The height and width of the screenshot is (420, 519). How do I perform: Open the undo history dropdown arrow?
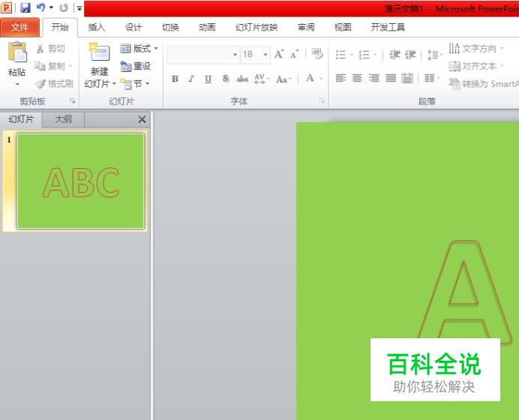point(51,7)
